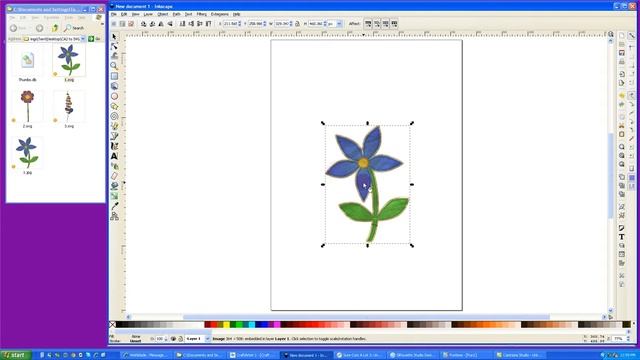The height and width of the screenshot is (360, 640).
Task: Click the Go button in Explorer address bar
Action: tap(94, 39)
